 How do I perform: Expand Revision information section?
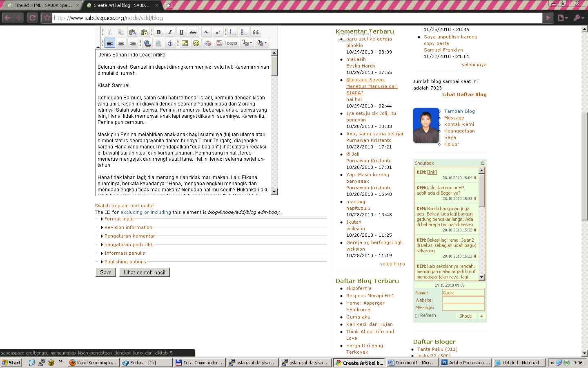[128, 227]
